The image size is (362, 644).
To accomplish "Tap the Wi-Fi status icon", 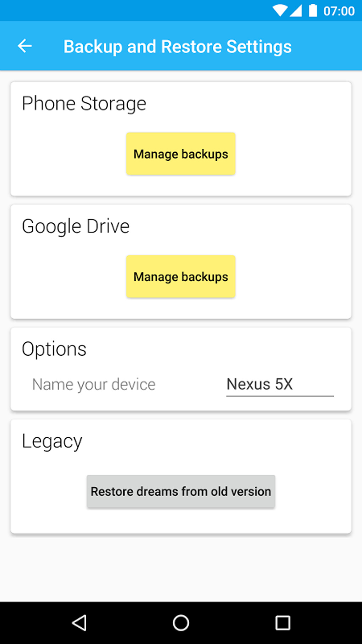I will (x=280, y=11).
